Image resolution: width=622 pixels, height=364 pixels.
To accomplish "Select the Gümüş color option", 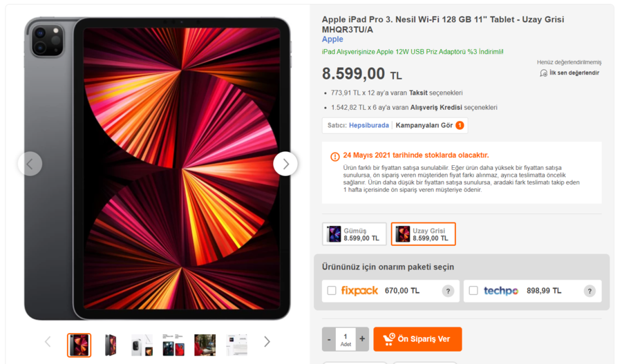I will point(354,234).
